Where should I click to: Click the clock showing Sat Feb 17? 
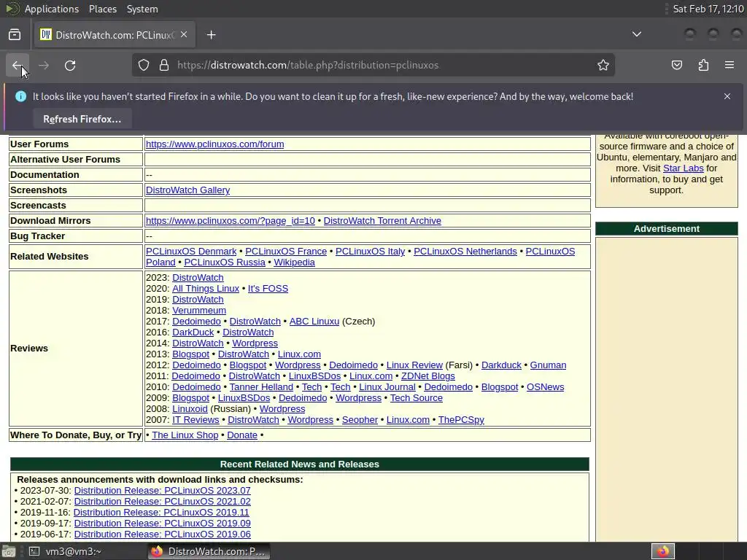pyautogui.click(x=708, y=9)
